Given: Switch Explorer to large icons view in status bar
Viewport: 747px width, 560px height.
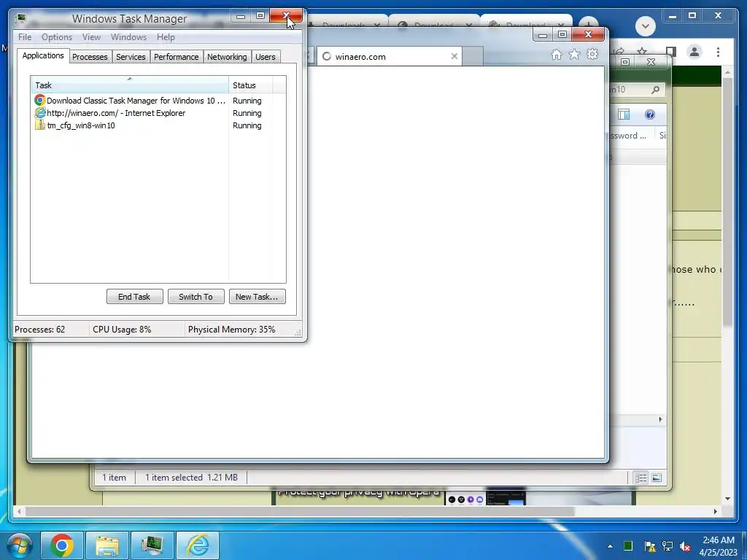Looking at the screenshot, I should pyautogui.click(x=657, y=478).
